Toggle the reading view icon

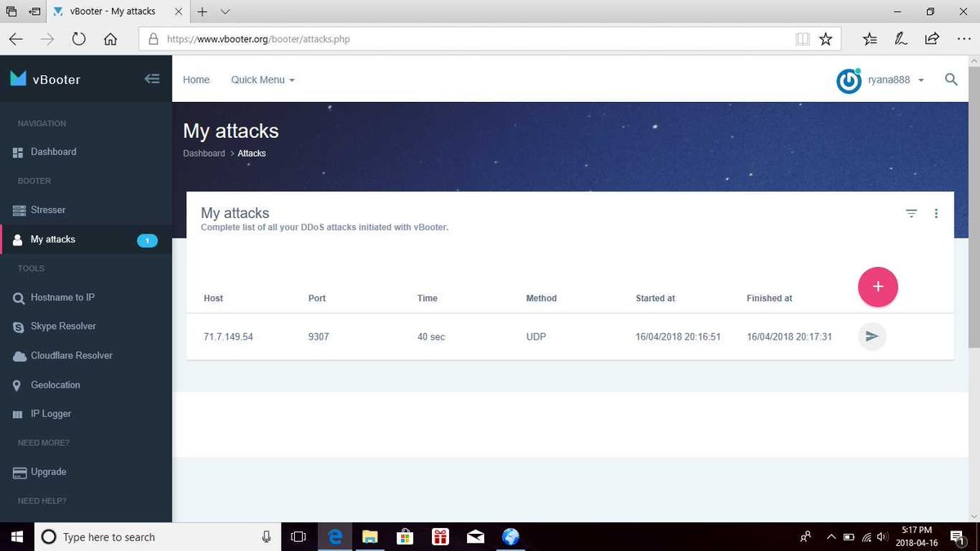tap(803, 38)
